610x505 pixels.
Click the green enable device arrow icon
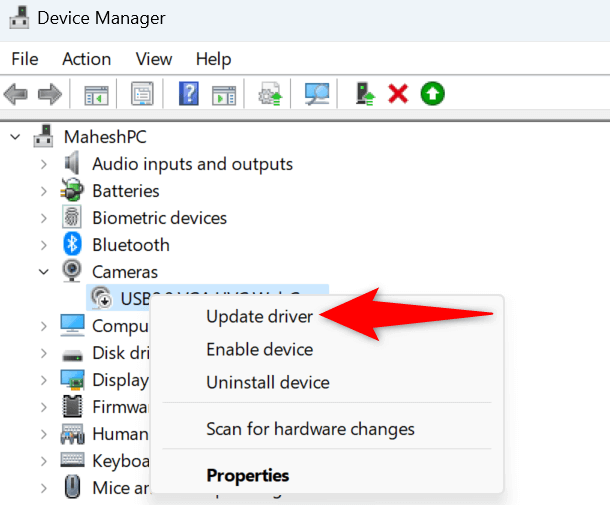[432, 95]
